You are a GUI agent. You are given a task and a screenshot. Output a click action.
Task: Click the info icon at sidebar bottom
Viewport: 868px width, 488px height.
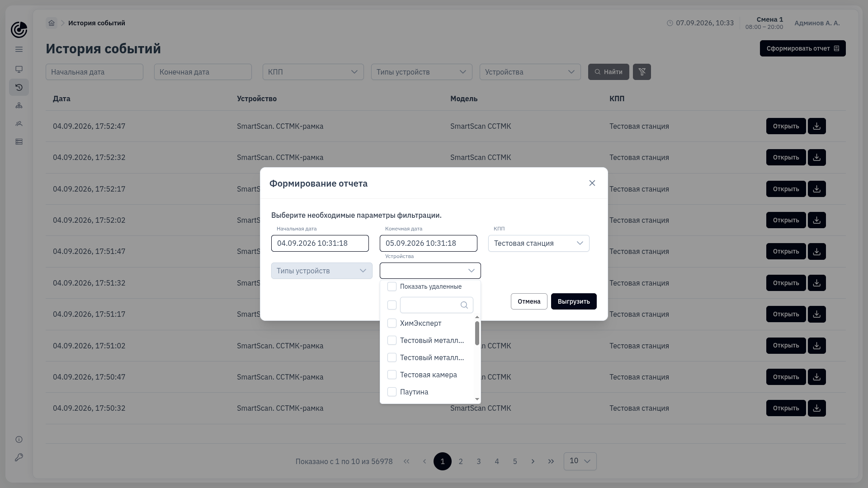click(19, 440)
